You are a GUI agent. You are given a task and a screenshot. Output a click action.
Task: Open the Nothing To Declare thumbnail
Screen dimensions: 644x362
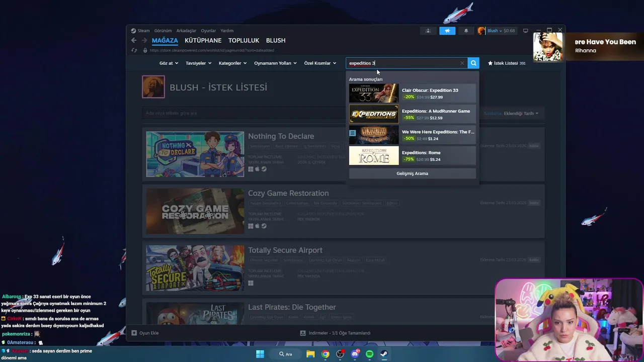pyautogui.click(x=195, y=154)
